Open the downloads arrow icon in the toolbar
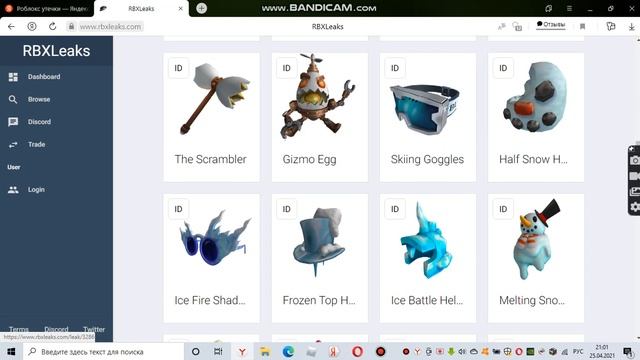Screen dimensions: 640x360 point(631,27)
